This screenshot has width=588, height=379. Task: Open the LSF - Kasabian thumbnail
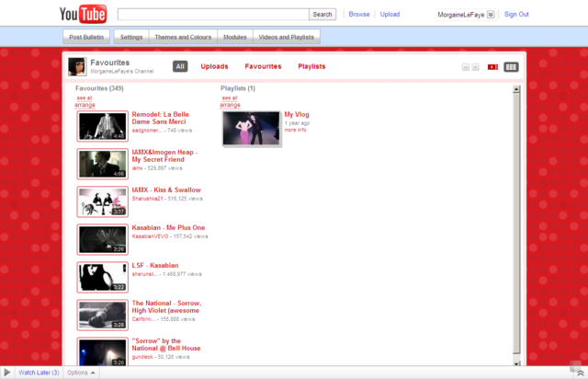(x=102, y=277)
